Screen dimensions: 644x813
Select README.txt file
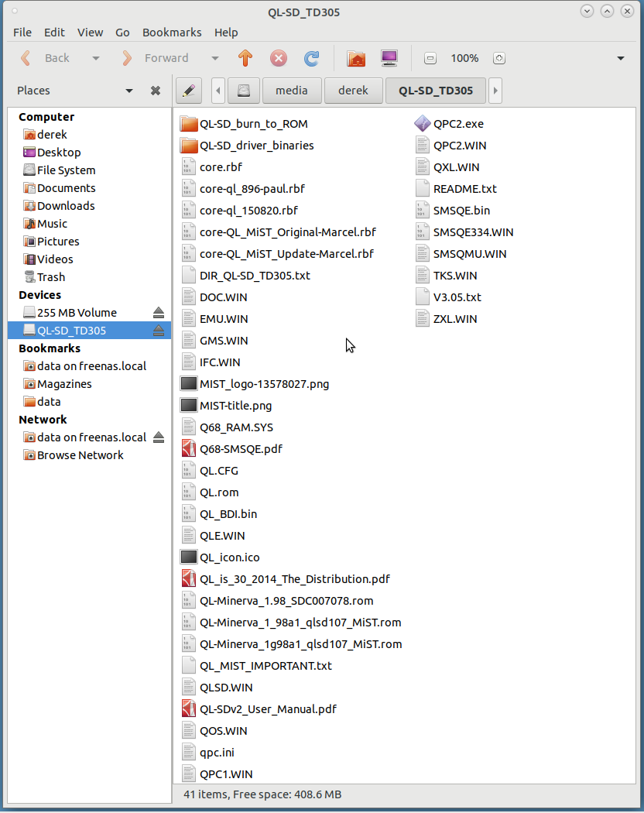point(456,189)
